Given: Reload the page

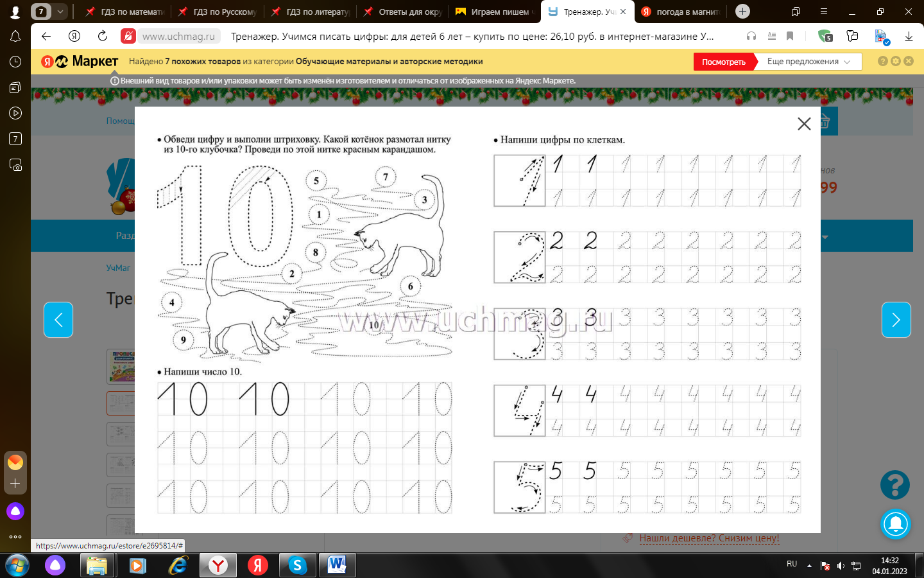Looking at the screenshot, I should point(103,37).
